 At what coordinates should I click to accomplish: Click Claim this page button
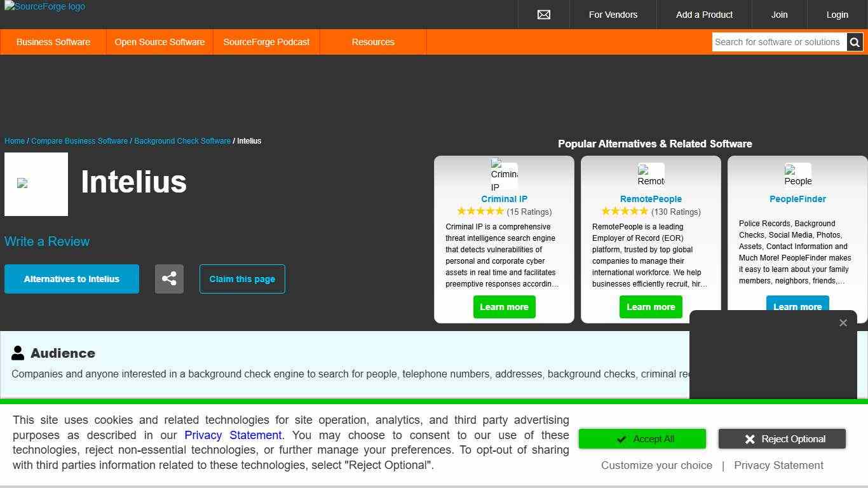point(242,279)
